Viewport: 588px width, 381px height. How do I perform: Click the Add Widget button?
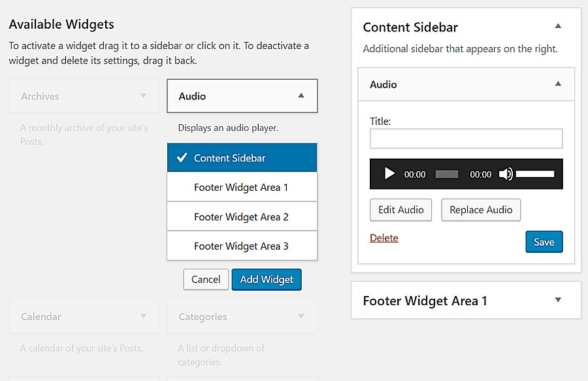pos(267,279)
